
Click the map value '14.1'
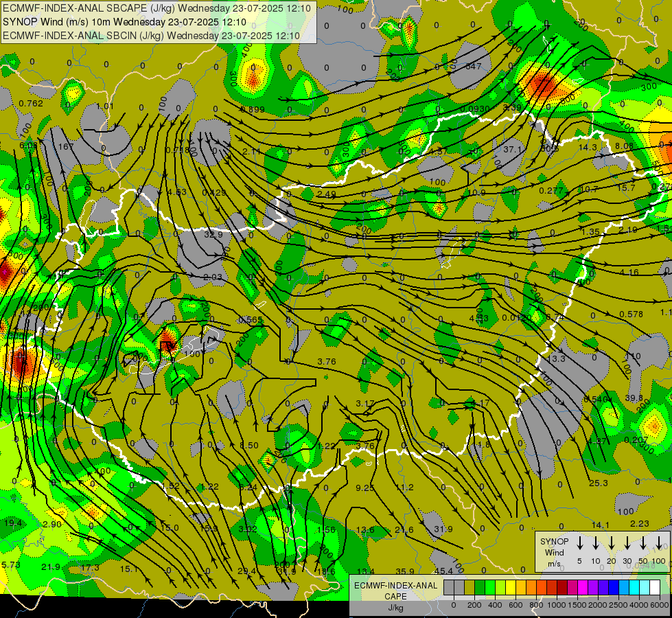(x=601, y=525)
